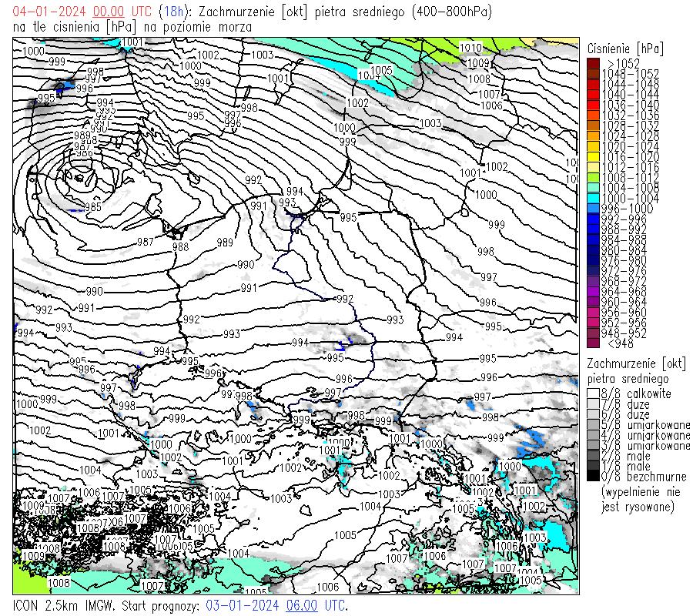693x616 pixels.
Task: Choose the 996-1000 blue pressure swatch
Action: click(x=594, y=209)
